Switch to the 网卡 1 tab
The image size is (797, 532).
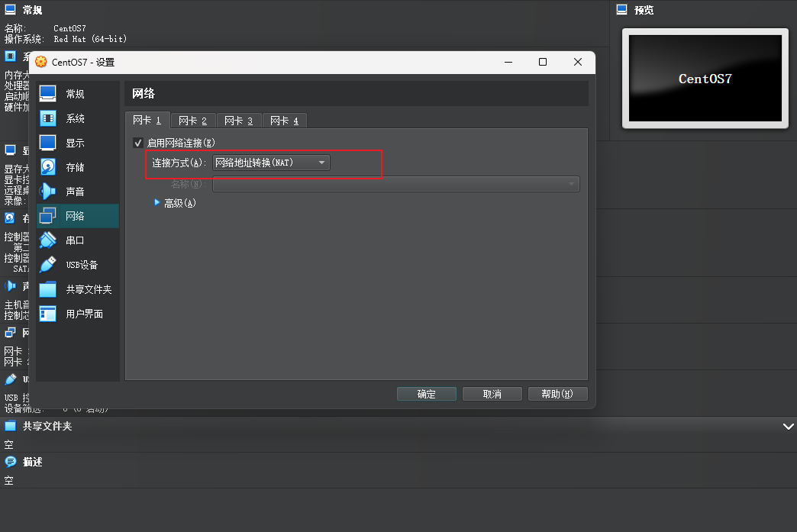(x=147, y=120)
